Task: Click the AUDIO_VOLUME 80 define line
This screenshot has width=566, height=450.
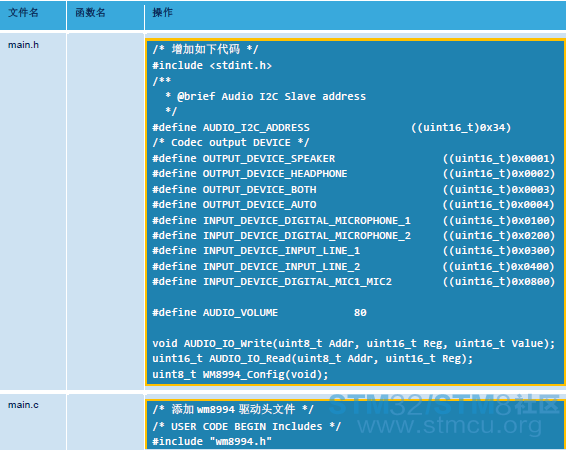Action: [x=259, y=313]
